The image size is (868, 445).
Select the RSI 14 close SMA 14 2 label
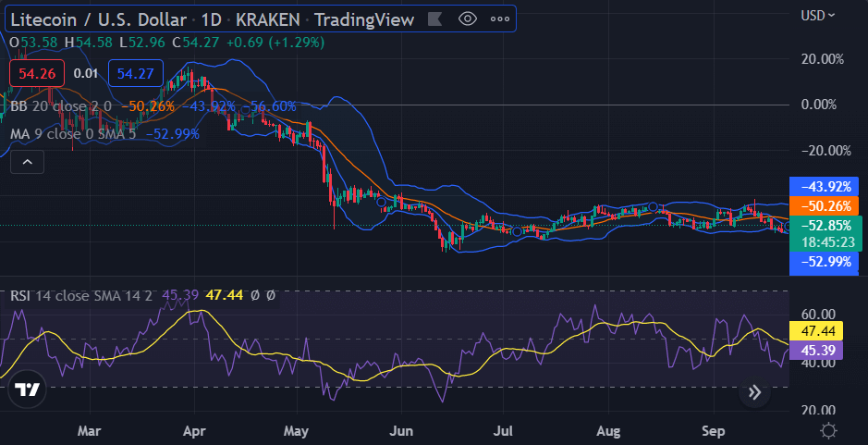(x=80, y=296)
